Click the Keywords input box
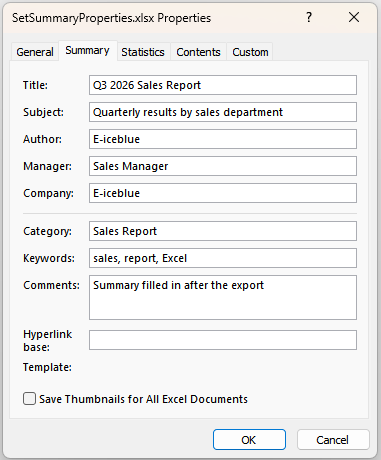This screenshot has height=460, width=381. (223, 258)
